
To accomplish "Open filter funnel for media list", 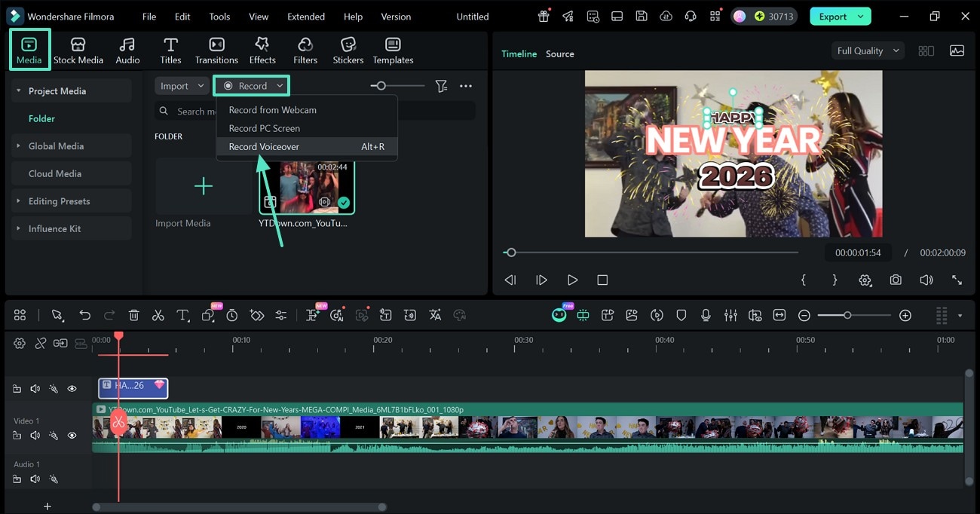I will pyautogui.click(x=441, y=86).
